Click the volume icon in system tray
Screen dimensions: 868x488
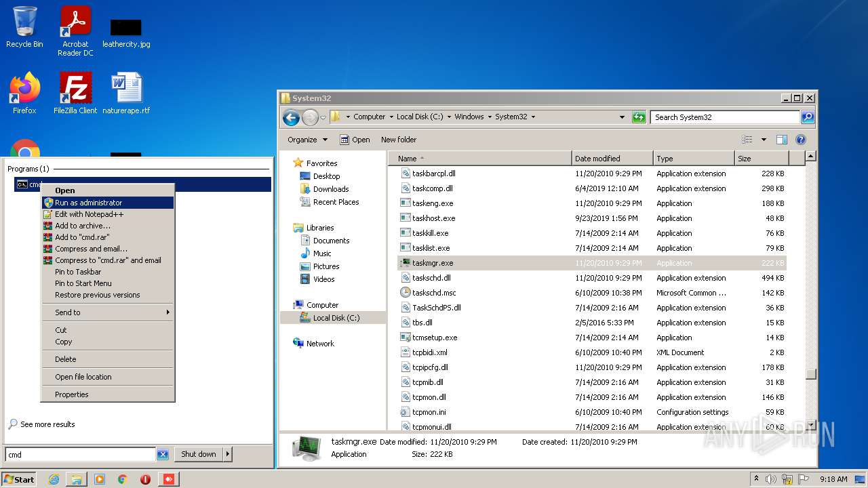(x=771, y=479)
